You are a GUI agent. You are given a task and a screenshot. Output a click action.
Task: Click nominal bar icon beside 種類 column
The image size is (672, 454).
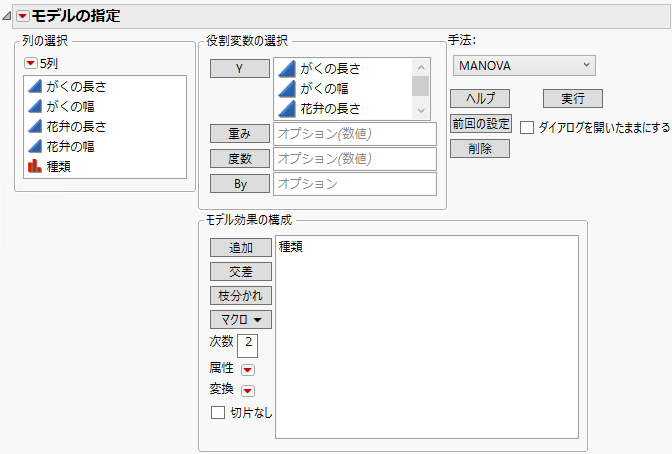(35, 166)
